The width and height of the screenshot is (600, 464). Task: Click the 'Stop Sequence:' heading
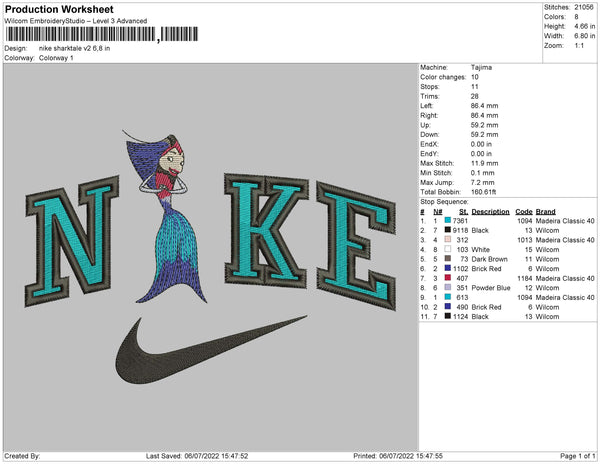(x=444, y=202)
